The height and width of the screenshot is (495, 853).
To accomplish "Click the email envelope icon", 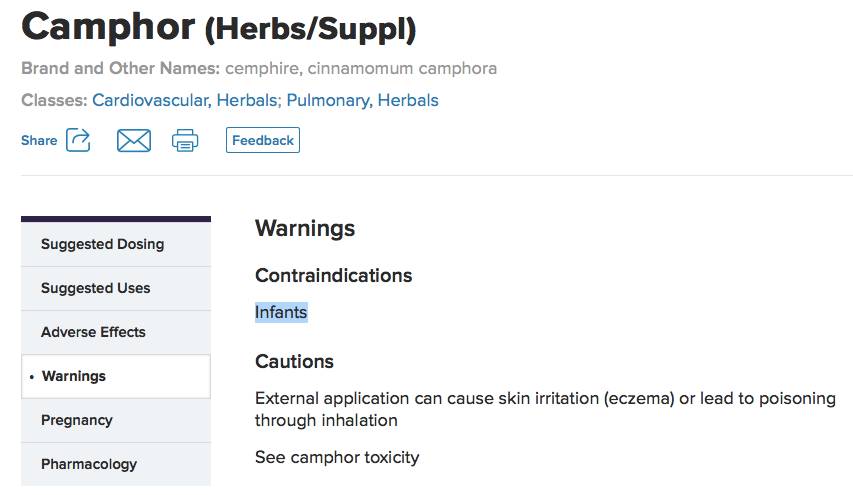I will tap(133, 141).
